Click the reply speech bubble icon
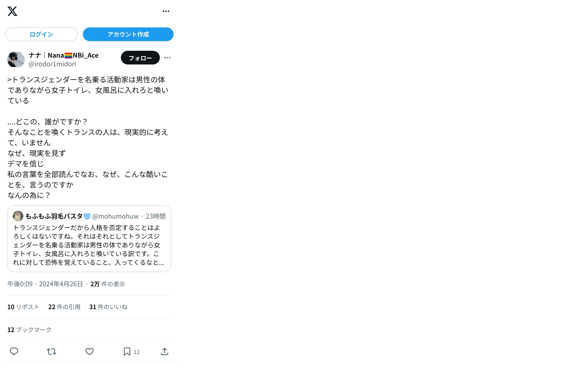This screenshot has width=588, height=386. click(x=14, y=351)
